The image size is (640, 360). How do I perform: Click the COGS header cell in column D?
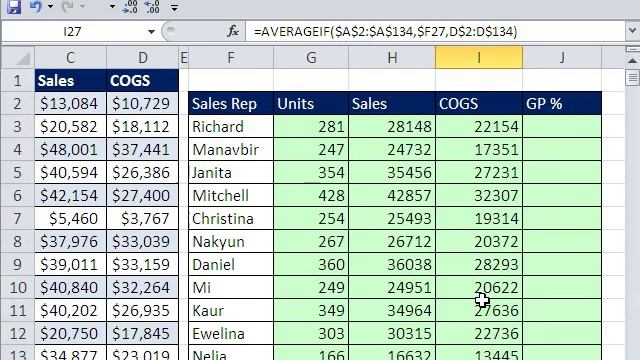[x=142, y=80]
